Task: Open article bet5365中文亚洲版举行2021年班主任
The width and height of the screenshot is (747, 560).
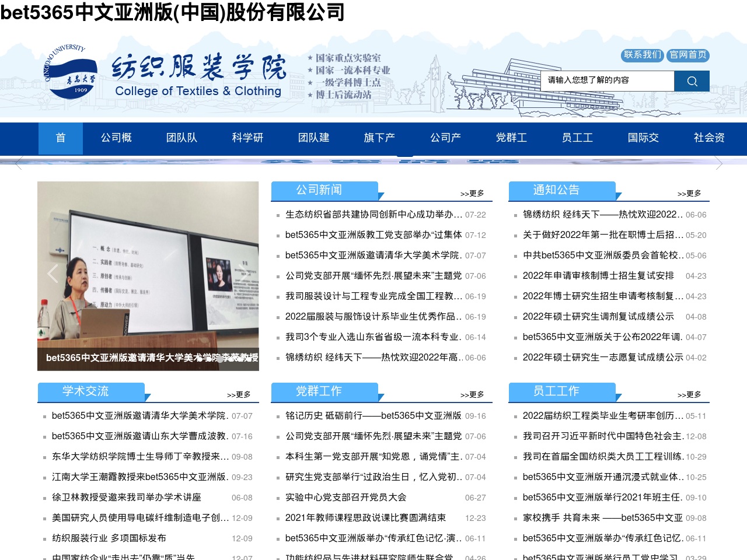Action: click(x=603, y=498)
